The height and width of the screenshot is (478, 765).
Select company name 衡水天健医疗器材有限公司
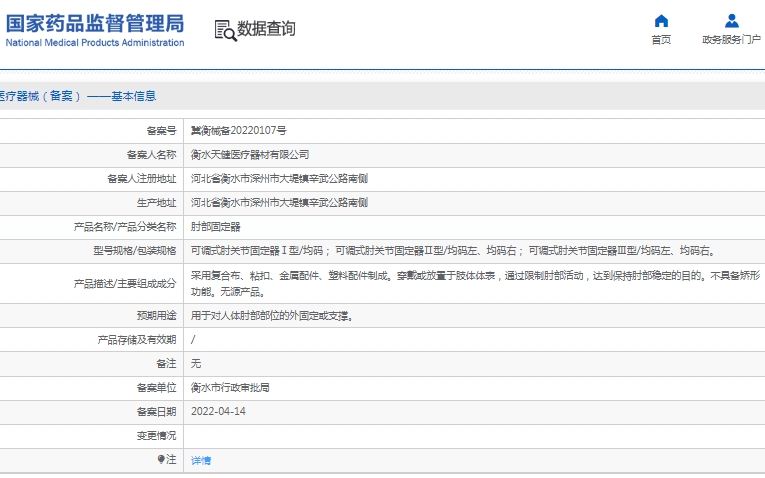point(250,155)
